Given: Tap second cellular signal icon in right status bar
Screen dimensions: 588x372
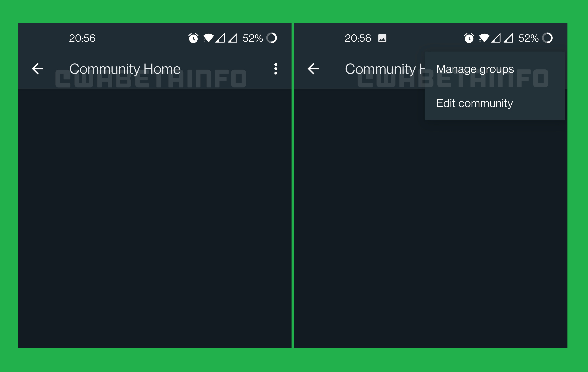Looking at the screenshot, I should [508, 38].
